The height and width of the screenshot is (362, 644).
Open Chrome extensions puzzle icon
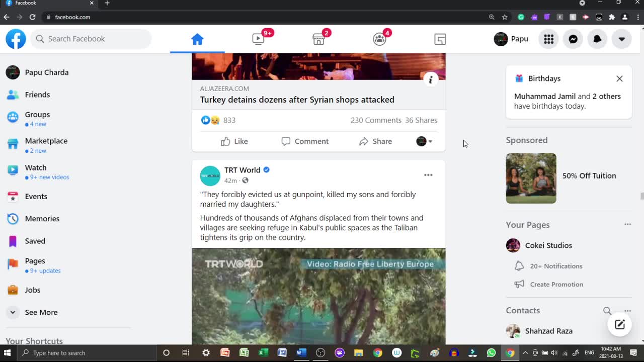point(612,17)
